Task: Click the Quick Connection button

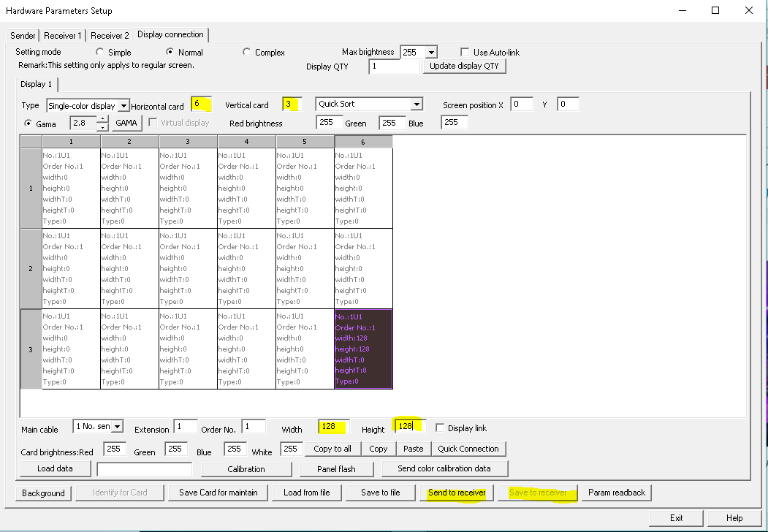Action: [x=468, y=449]
